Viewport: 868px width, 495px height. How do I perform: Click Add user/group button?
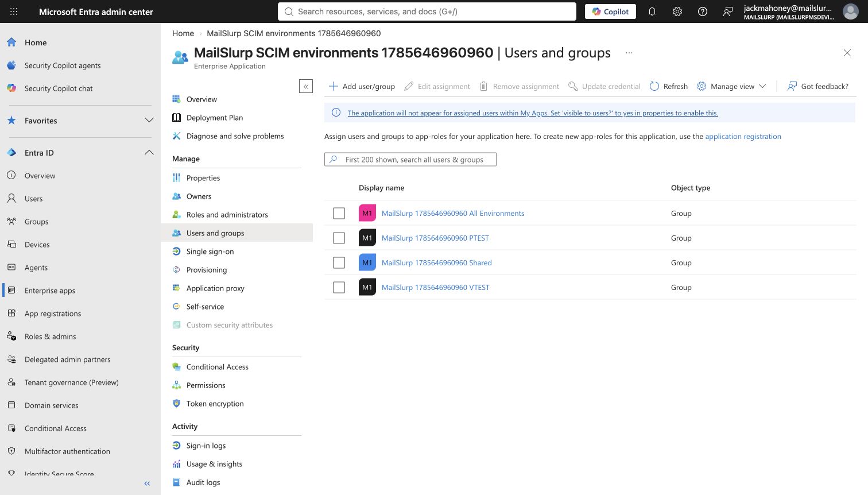[x=362, y=86]
